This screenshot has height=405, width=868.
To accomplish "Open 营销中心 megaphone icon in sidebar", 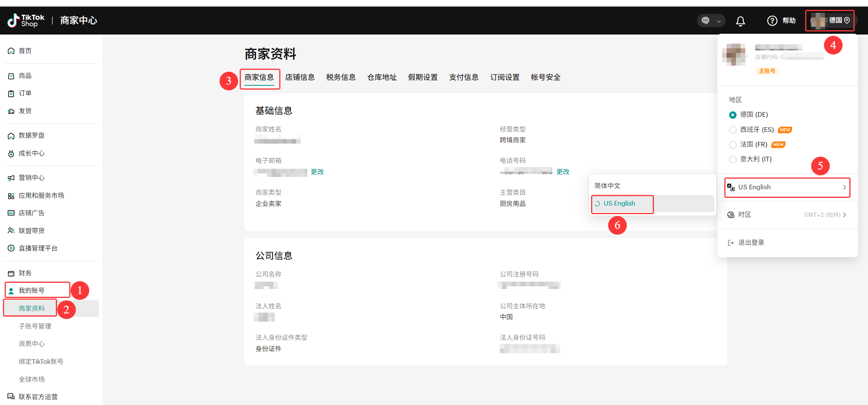I will pyautogui.click(x=11, y=178).
